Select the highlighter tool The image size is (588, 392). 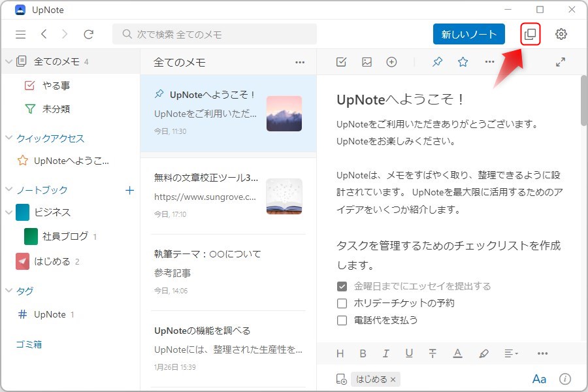click(484, 353)
